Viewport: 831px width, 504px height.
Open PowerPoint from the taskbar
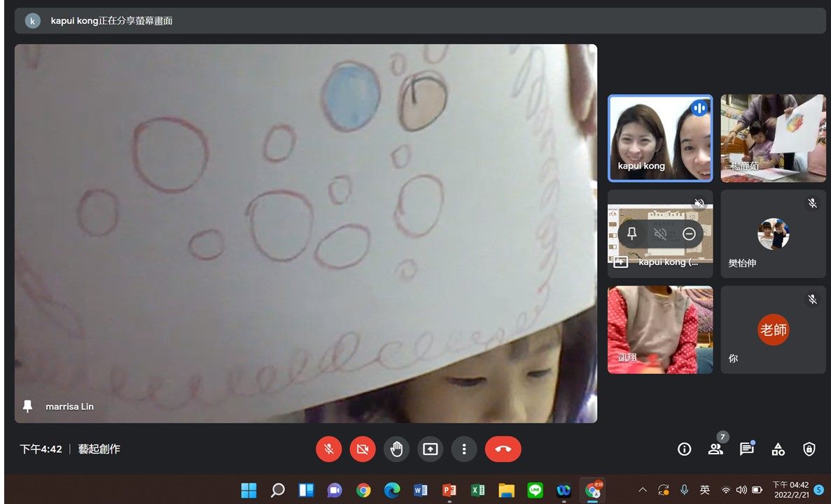click(x=449, y=490)
